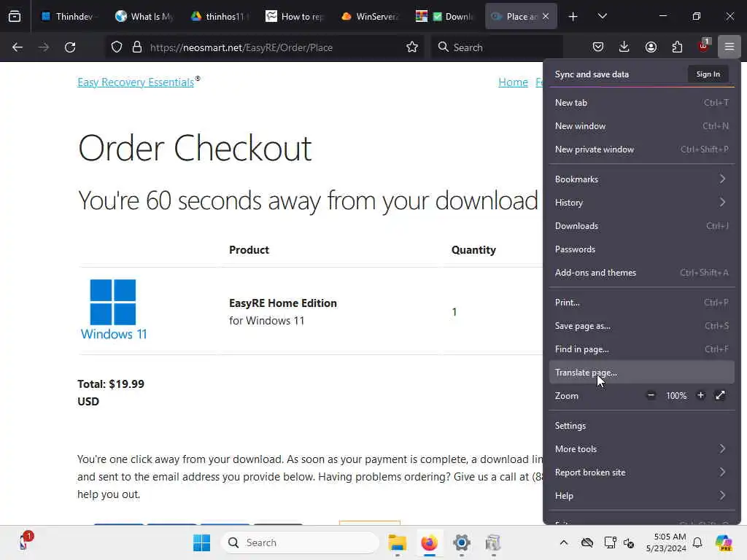Open a new tab with plus button
Viewport: 747px width, 560px height.
(x=573, y=17)
